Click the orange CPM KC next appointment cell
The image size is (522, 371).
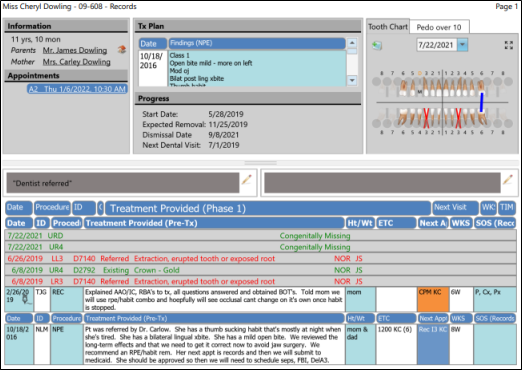pyautogui.click(x=433, y=299)
